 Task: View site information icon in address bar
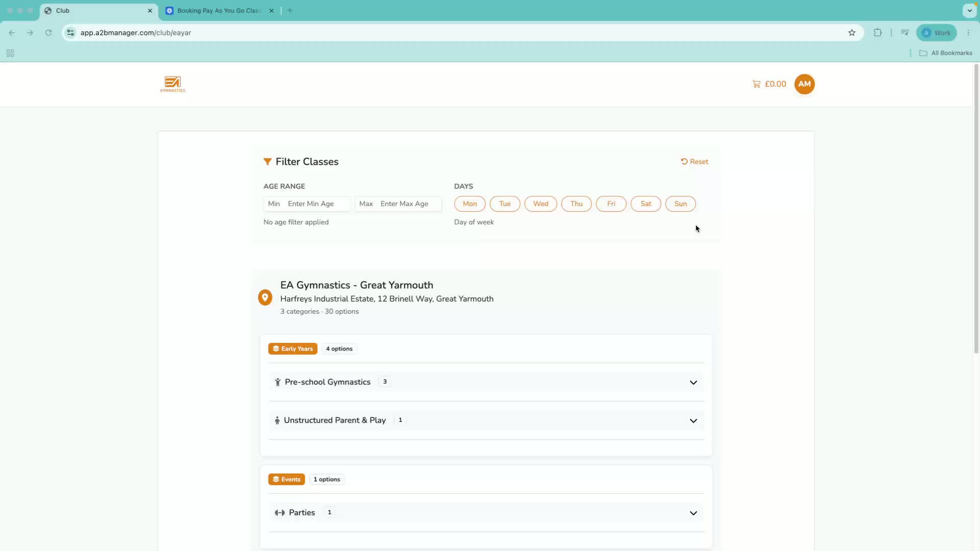(x=70, y=33)
